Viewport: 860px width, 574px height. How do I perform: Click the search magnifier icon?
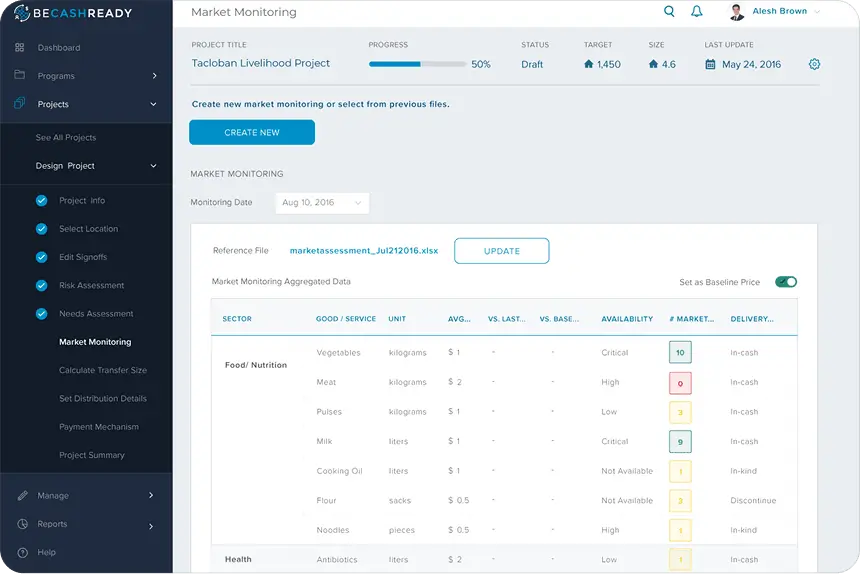point(669,12)
